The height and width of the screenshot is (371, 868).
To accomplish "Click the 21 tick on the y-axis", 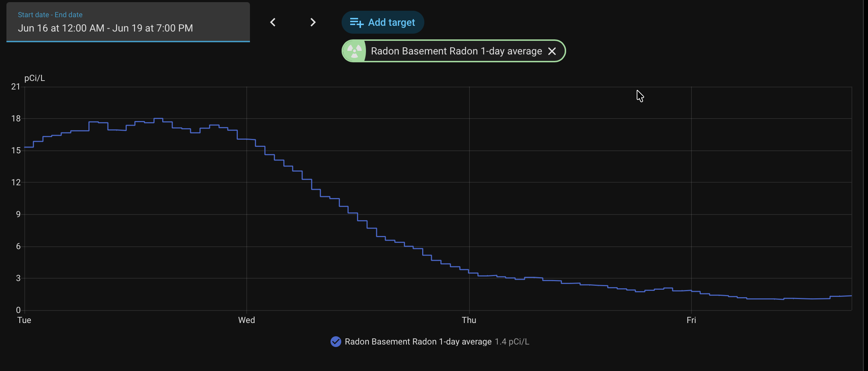I will coord(15,87).
